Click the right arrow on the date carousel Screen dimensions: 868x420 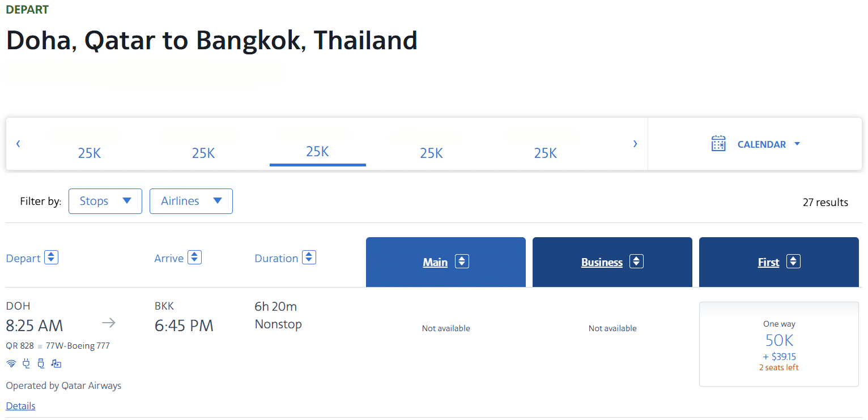[635, 144]
